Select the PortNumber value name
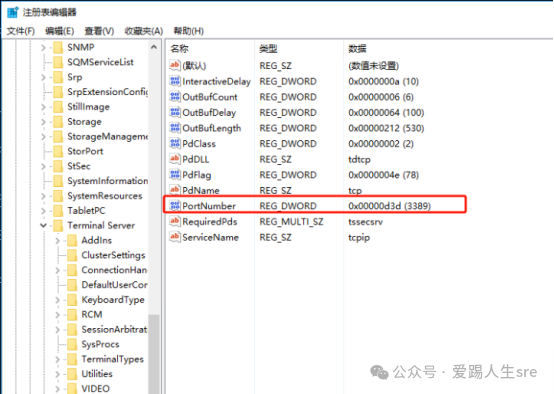Screen dimensions: 554x394 pyautogui.click(x=209, y=206)
